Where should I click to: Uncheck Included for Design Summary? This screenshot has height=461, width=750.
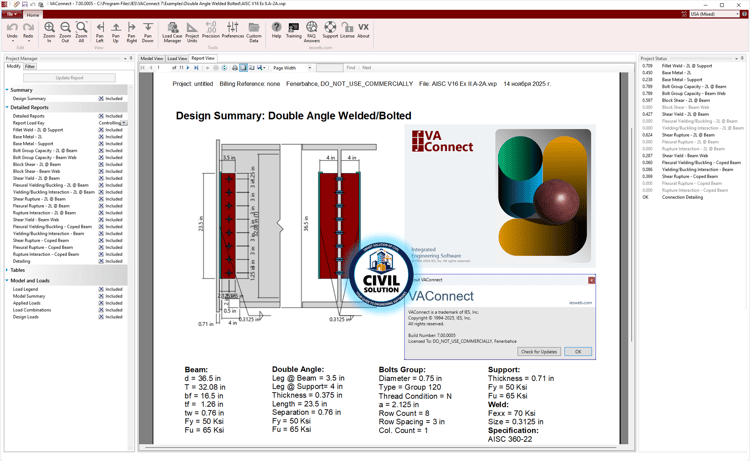pyautogui.click(x=101, y=99)
